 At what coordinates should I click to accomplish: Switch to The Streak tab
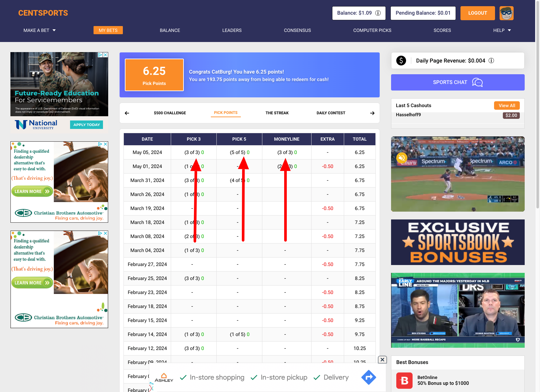[x=277, y=113]
